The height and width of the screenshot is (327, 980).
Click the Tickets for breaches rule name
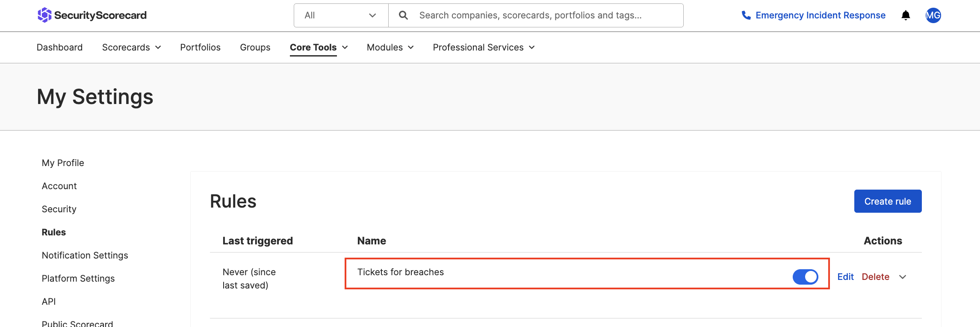tap(400, 272)
